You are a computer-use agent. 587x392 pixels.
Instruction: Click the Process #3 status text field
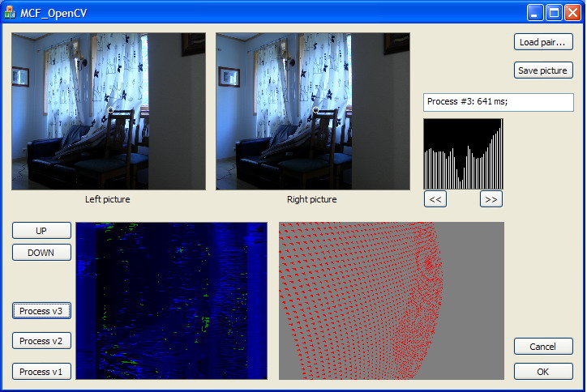(x=498, y=102)
